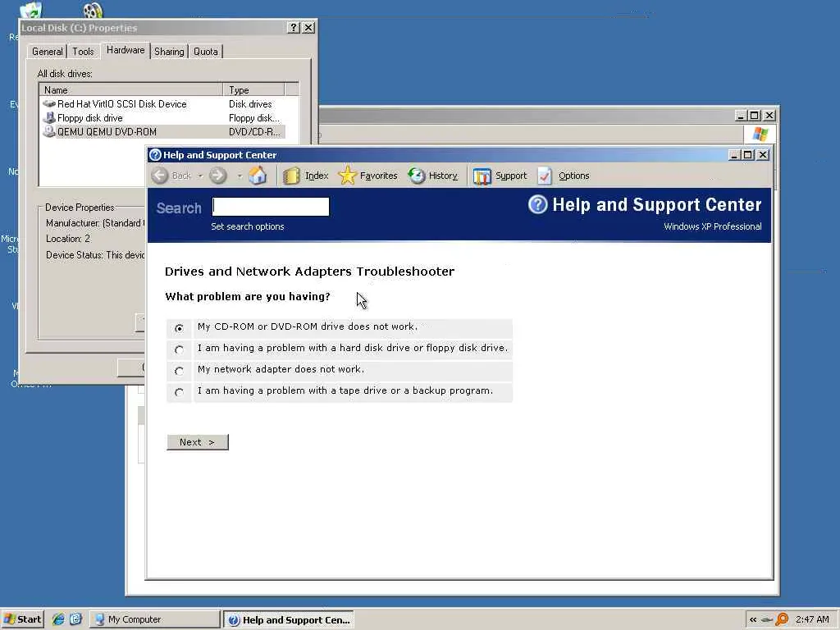Select hard disk or floppy drive problem option
Screen dimensions: 840x630
point(179,349)
